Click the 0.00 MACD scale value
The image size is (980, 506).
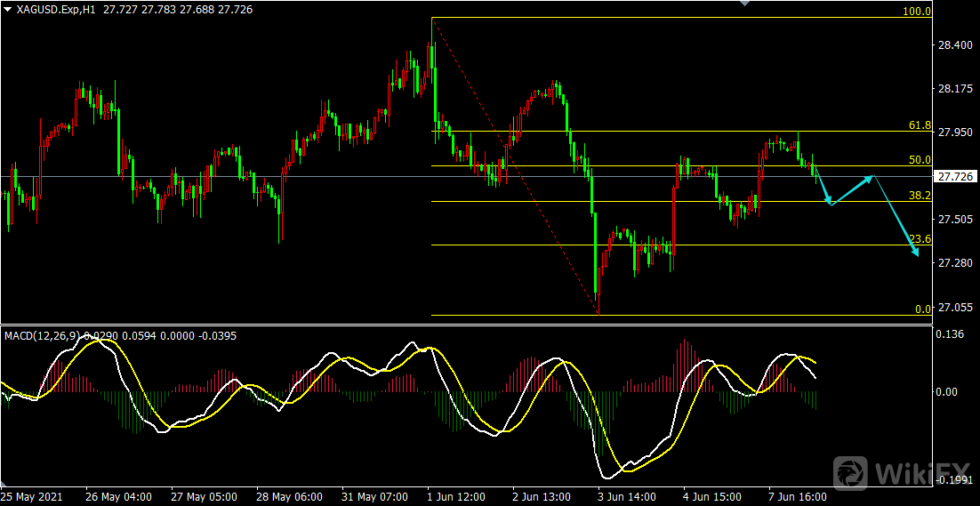949,391
